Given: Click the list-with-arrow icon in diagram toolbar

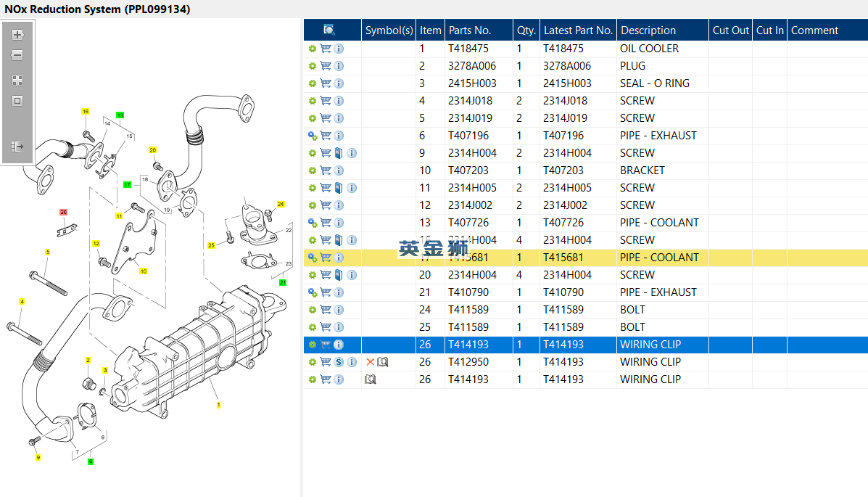Looking at the screenshot, I should coord(17,147).
